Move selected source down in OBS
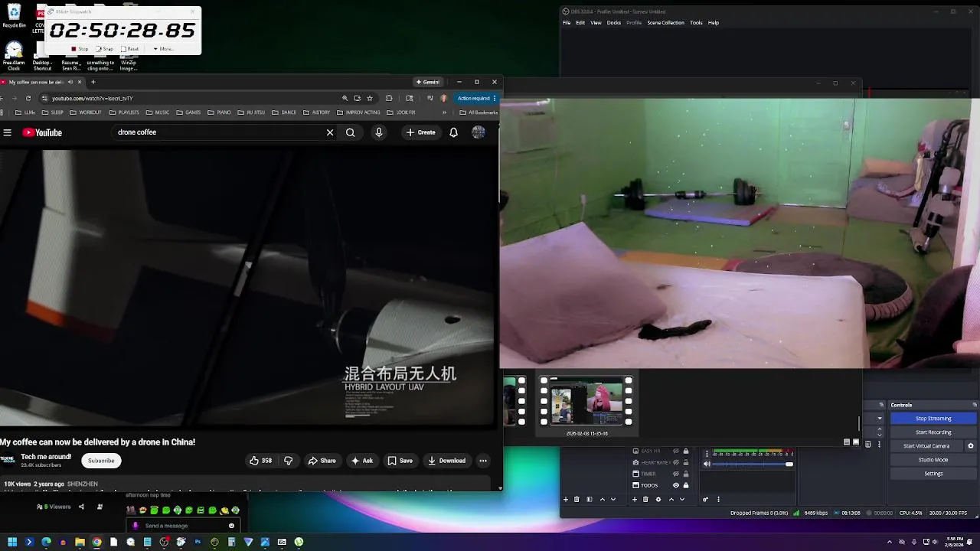 pyautogui.click(x=682, y=500)
